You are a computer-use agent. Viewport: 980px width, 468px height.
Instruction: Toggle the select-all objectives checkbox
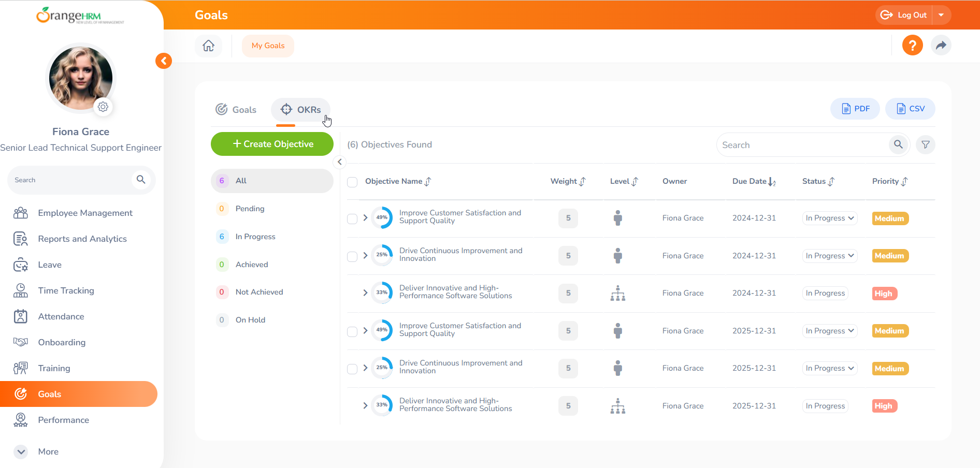point(352,182)
